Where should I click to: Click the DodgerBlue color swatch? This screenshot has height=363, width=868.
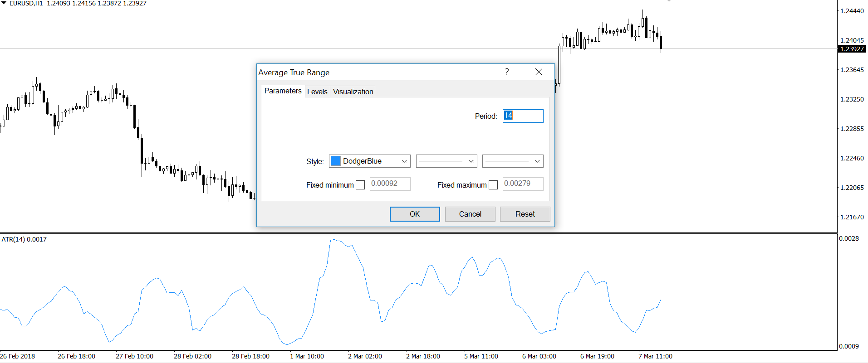click(336, 161)
